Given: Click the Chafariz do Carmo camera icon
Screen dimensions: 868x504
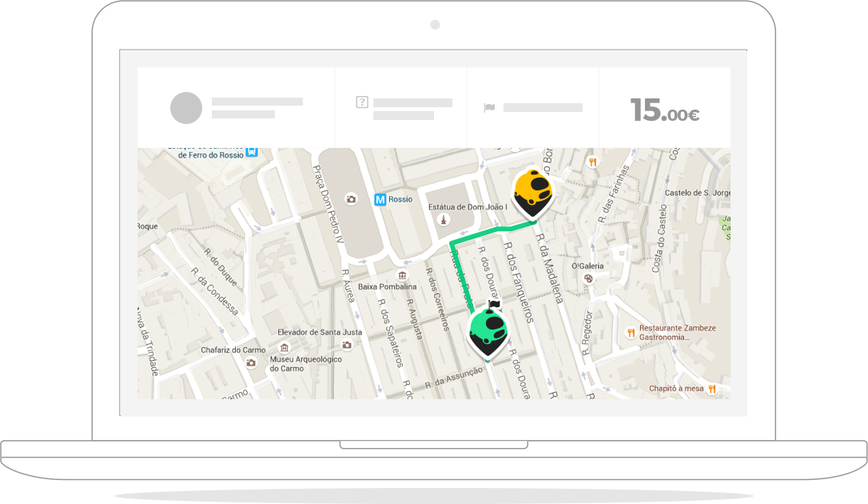Looking at the screenshot, I should coord(251,362).
